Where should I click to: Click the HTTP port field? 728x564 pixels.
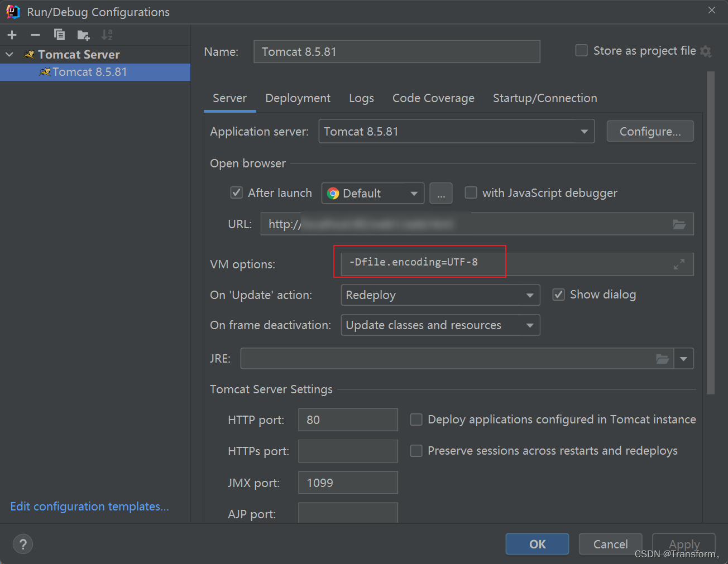(x=348, y=420)
